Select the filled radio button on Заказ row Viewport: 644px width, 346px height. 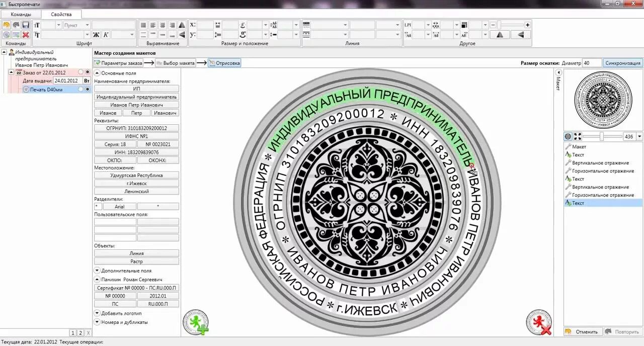click(88, 72)
